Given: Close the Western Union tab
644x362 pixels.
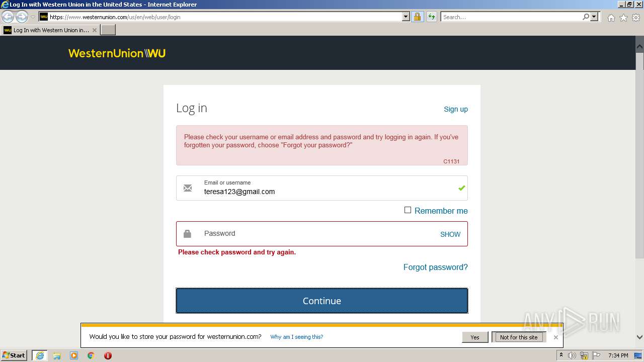Looking at the screenshot, I should tap(94, 30).
